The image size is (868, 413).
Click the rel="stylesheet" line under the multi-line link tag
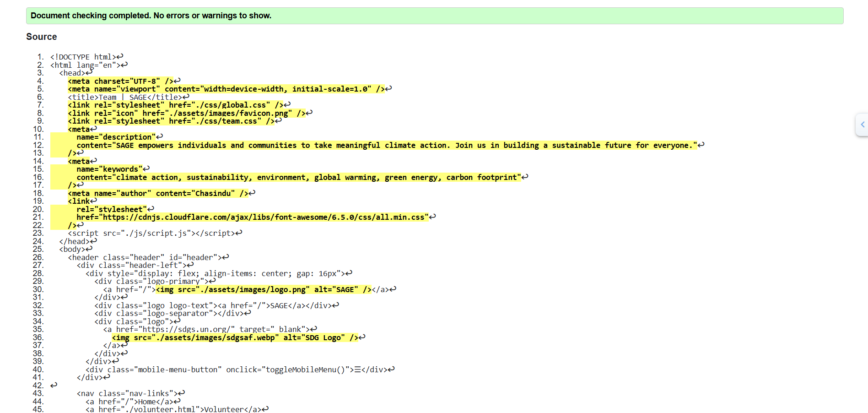point(115,209)
